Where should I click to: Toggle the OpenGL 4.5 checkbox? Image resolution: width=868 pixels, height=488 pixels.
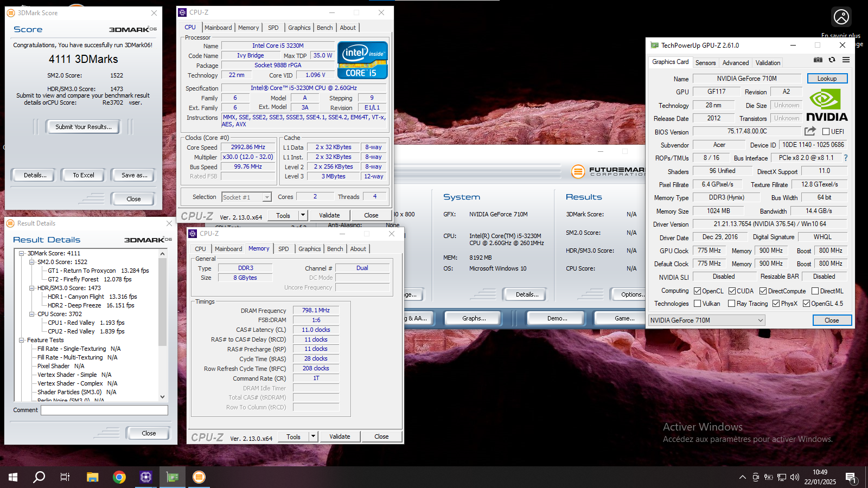[807, 304]
